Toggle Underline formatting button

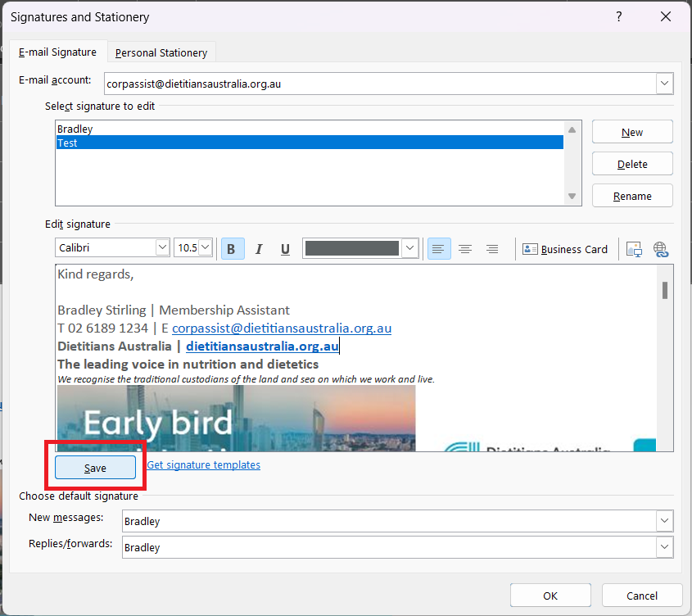click(x=285, y=249)
